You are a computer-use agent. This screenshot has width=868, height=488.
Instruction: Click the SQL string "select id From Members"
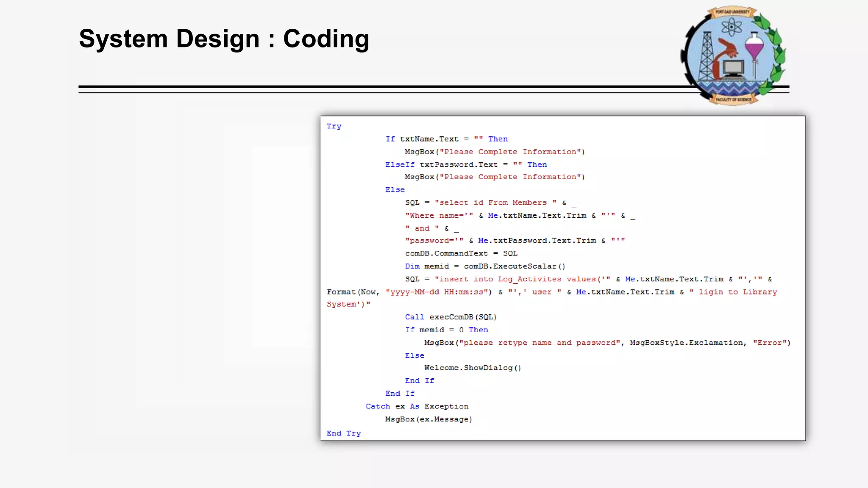[x=495, y=202]
